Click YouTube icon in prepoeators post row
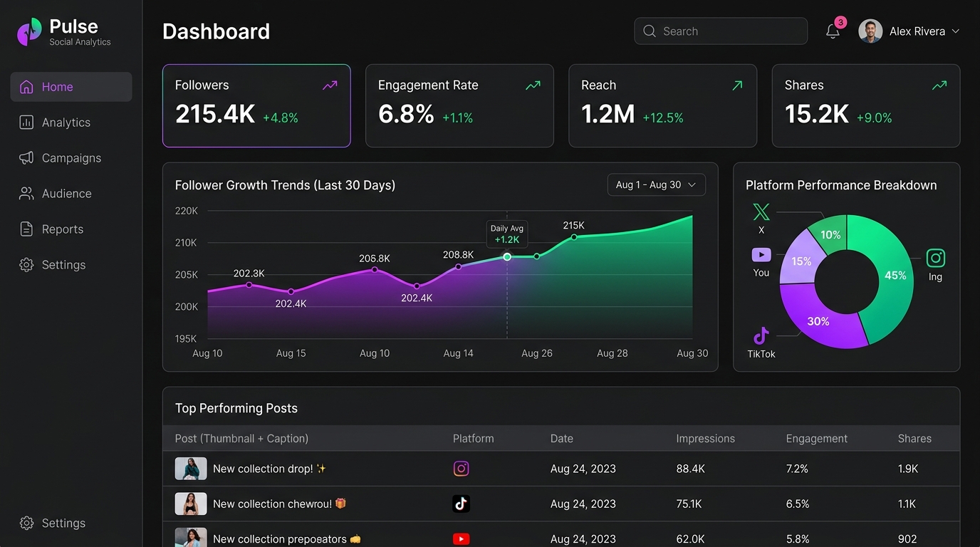The width and height of the screenshot is (980, 547). (462, 539)
